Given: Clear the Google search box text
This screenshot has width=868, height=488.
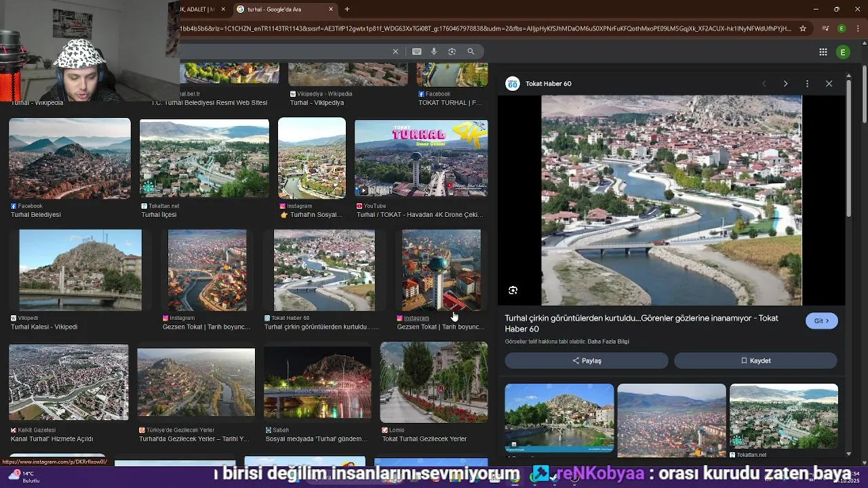Looking at the screenshot, I should pyautogui.click(x=395, y=52).
